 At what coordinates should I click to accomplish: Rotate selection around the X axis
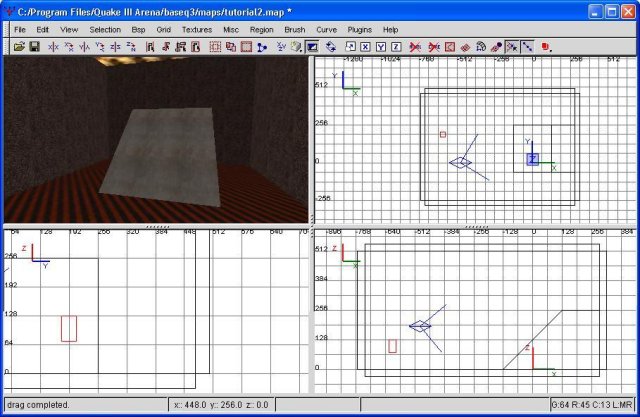pos(69,47)
